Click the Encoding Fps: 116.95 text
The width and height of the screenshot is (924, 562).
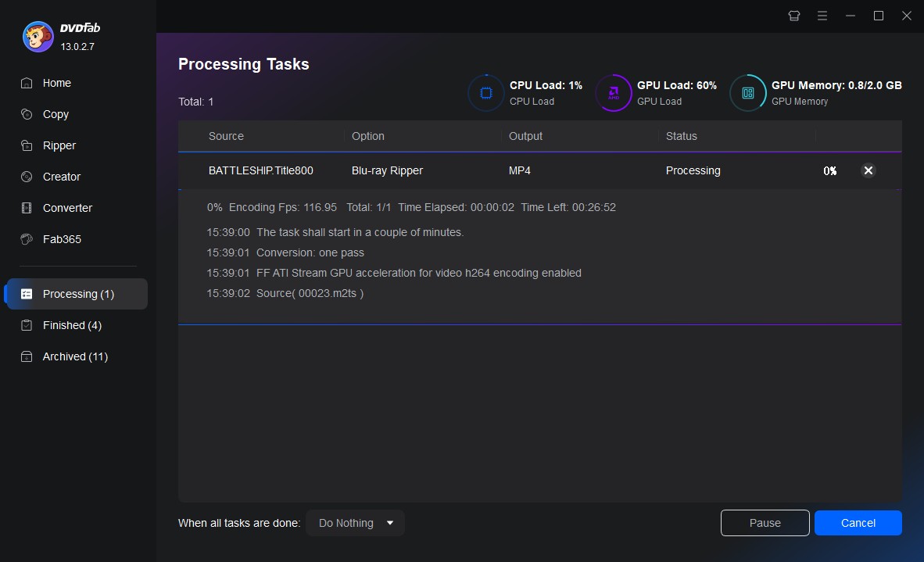pyautogui.click(x=283, y=207)
